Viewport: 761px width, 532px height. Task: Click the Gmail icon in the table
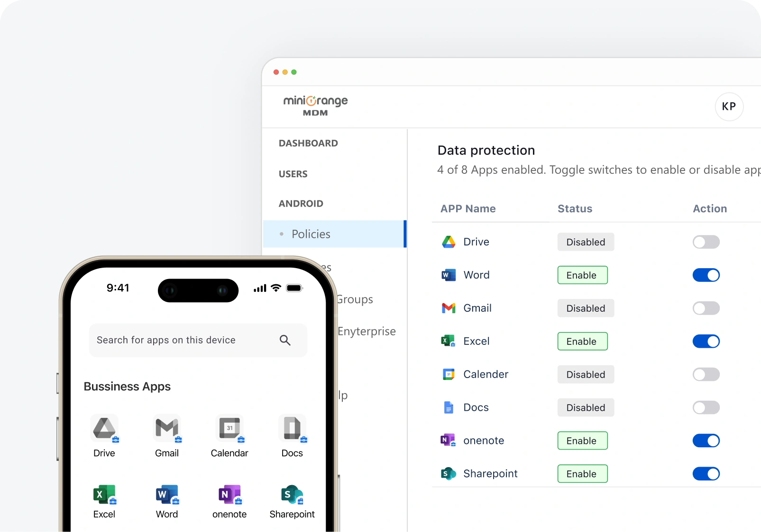click(449, 308)
